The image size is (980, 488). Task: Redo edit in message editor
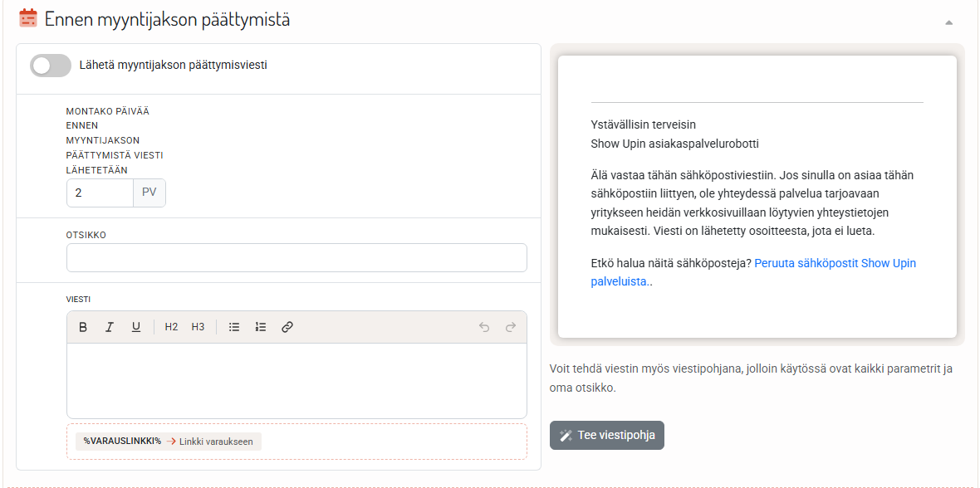[x=510, y=327]
